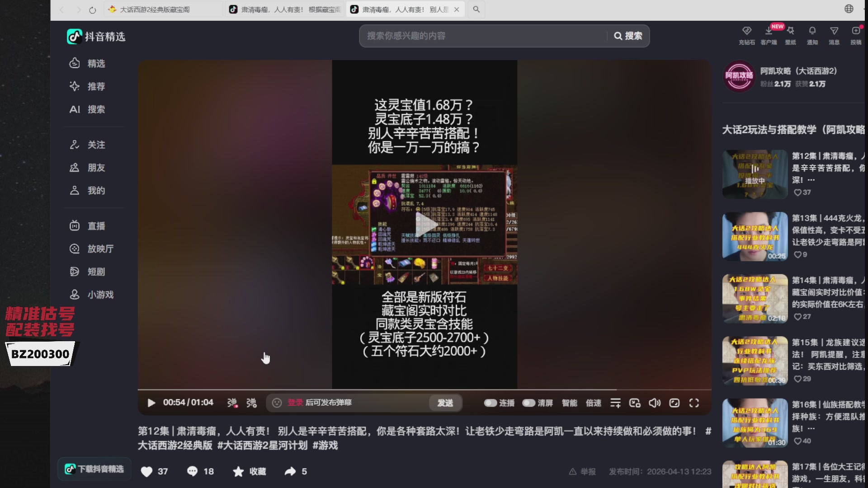Click 登录 link in danmaku box
This screenshot has width=868, height=488.
tap(295, 403)
